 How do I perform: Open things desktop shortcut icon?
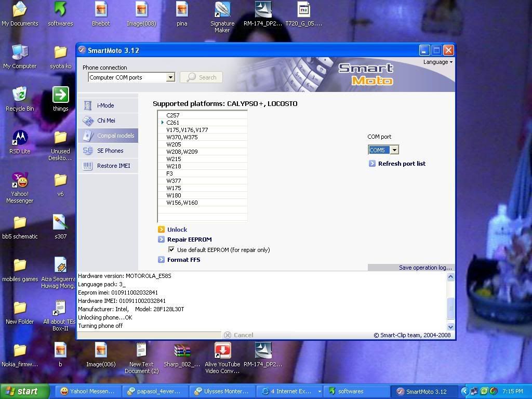[x=60, y=99]
